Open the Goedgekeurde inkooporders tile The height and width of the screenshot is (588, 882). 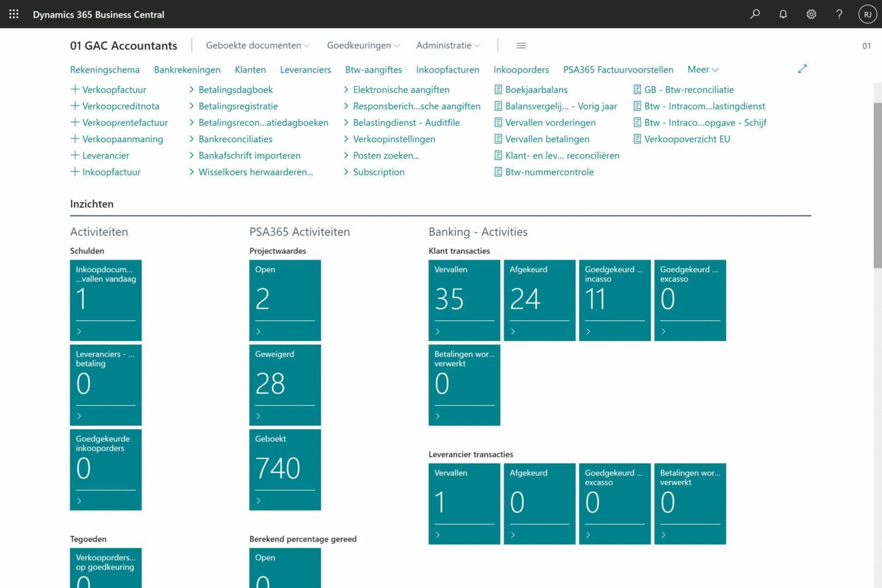(106, 469)
